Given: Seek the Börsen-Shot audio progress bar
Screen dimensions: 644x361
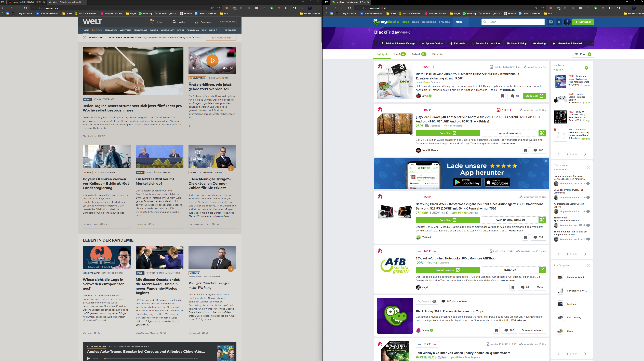Looking at the screenshot, I should (149, 358).
